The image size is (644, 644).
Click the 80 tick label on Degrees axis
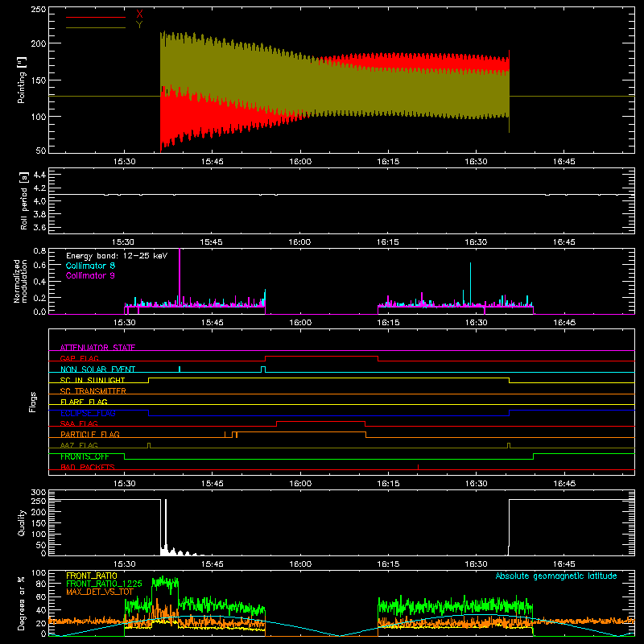click(41, 583)
